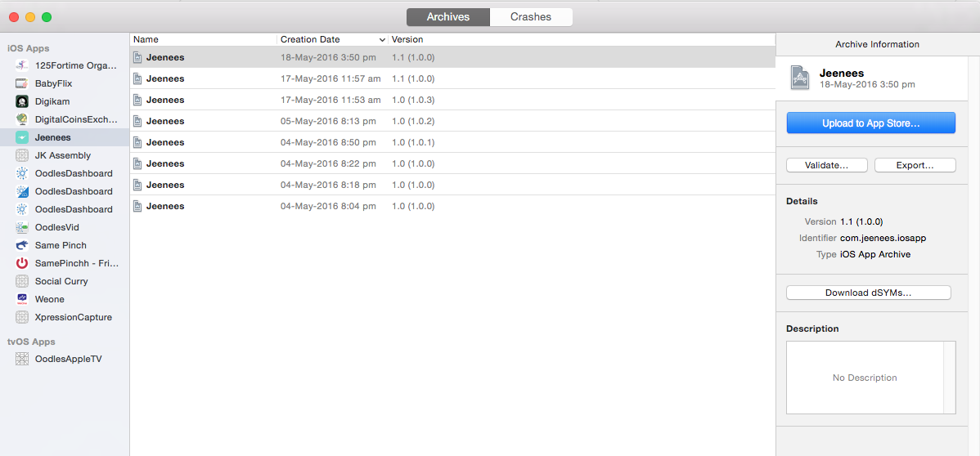Switch to the Archives tab
This screenshot has height=456, width=980.
(x=448, y=17)
